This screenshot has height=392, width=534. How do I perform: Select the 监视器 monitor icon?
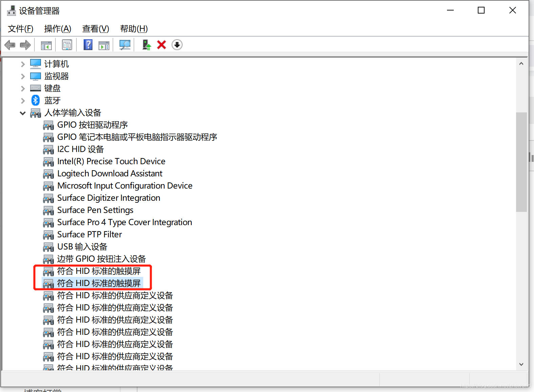pyautogui.click(x=36, y=76)
